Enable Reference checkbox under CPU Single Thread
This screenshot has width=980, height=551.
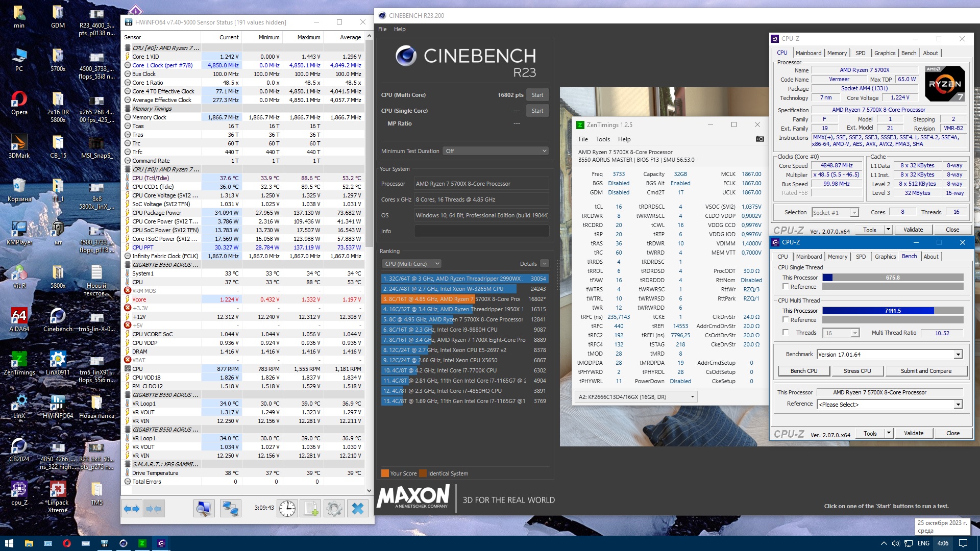tap(786, 287)
